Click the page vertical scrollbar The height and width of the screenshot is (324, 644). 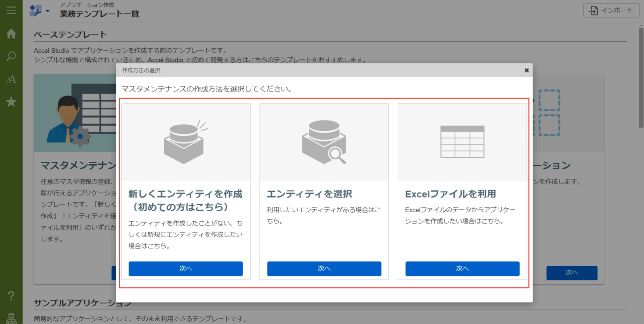(641, 78)
